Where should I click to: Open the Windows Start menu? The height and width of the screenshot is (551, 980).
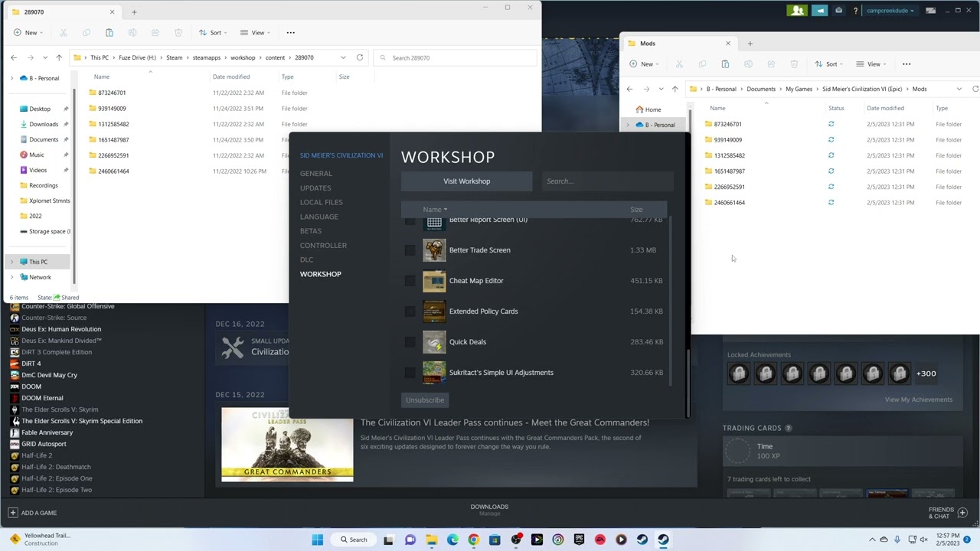(x=318, y=540)
